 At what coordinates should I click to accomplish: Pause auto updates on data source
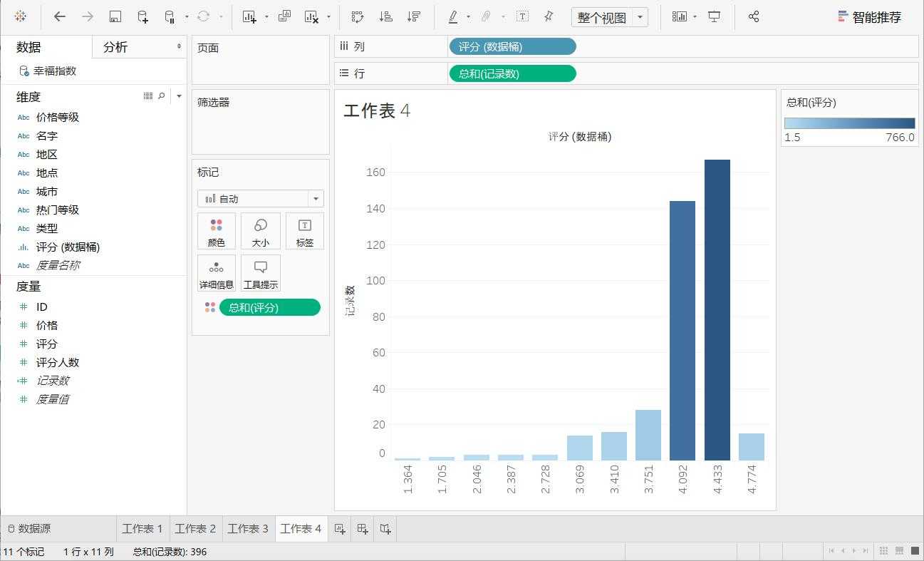pyautogui.click(x=170, y=16)
